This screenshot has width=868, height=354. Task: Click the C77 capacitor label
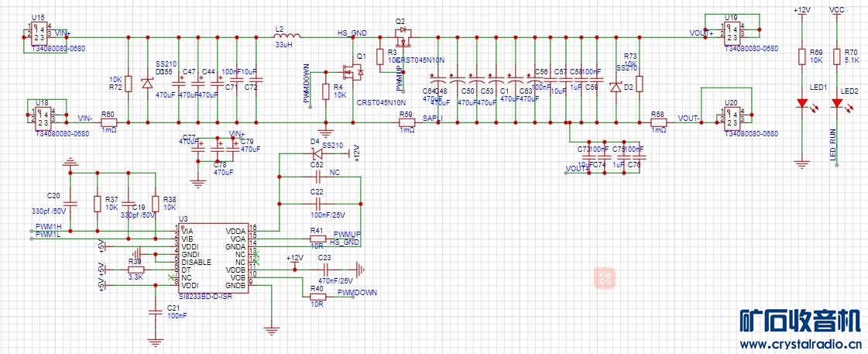tap(190, 137)
